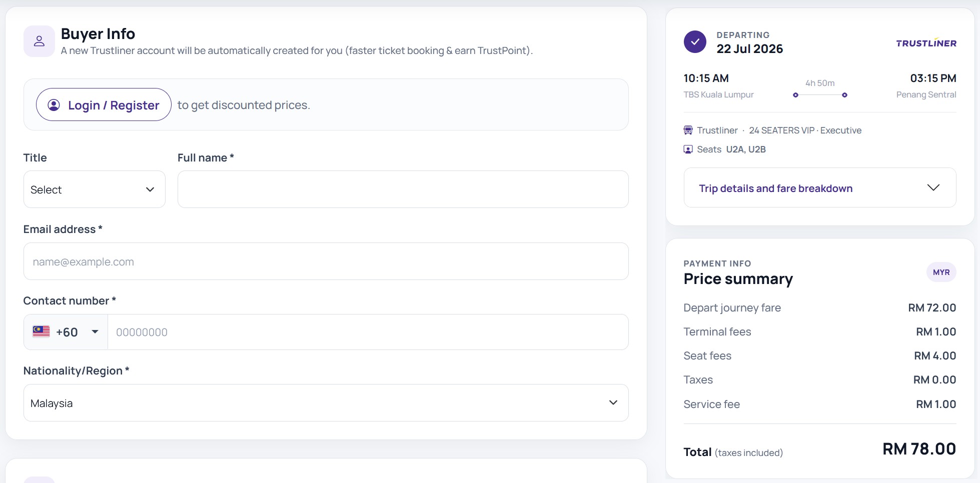Open the +60 country code dropdown
The image size is (980, 483).
pos(66,332)
